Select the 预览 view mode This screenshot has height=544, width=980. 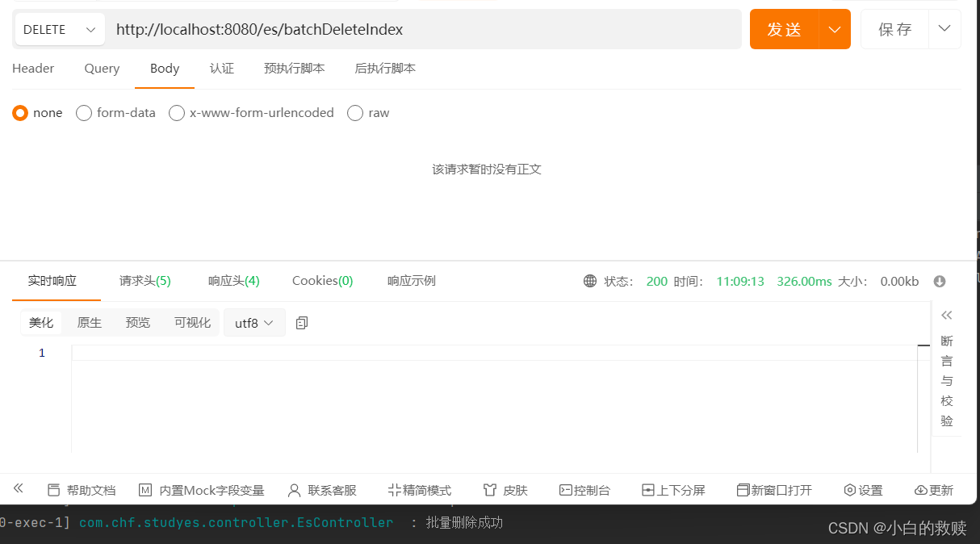(138, 323)
